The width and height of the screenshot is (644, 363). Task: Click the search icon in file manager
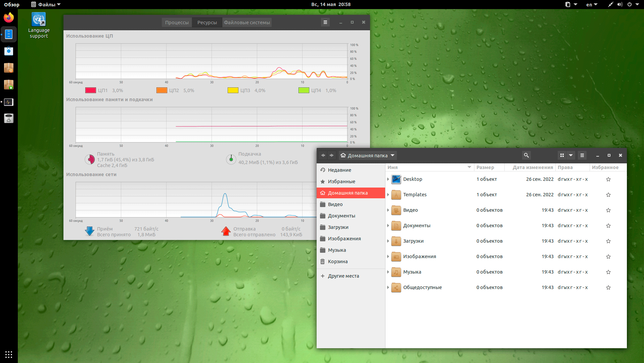pyautogui.click(x=526, y=155)
